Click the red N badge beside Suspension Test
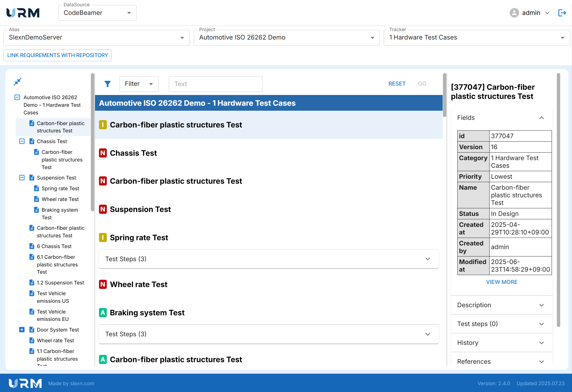Image resolution: width=572 pixels, height=392 pixels. [103, 209]
